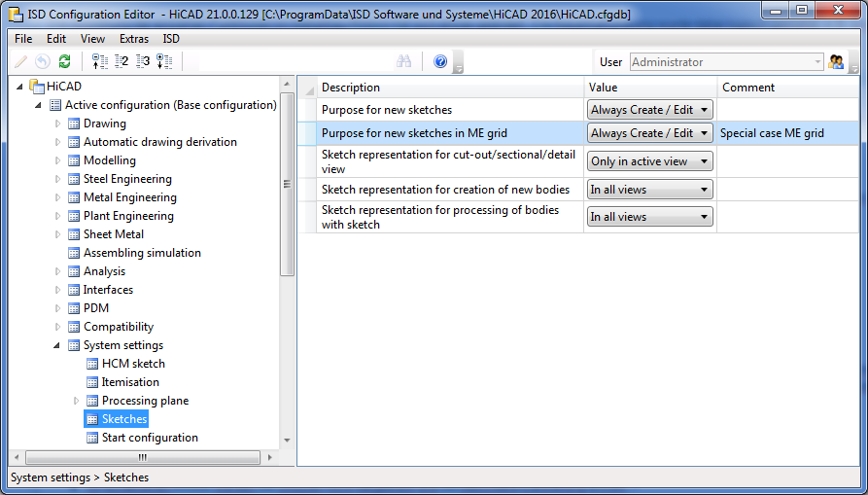868x495 pixels.
Task: Click the Purpose for new sketches description
Action: 387,110
